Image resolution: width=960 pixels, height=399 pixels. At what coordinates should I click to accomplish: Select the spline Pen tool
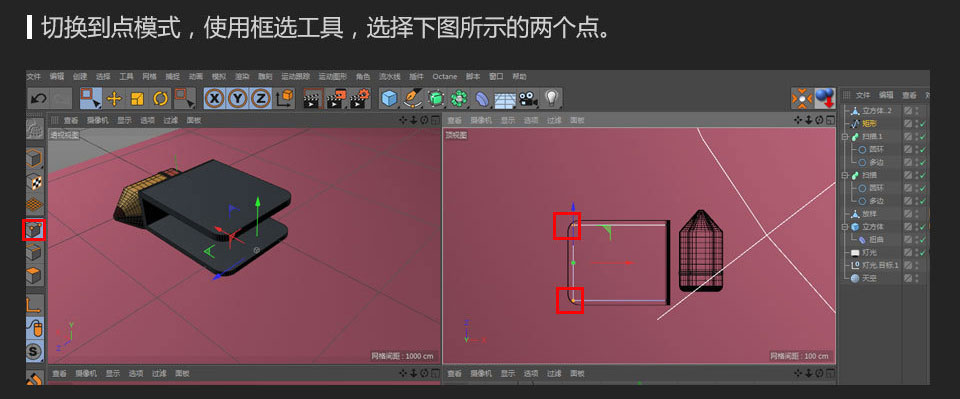coord(413,98)
